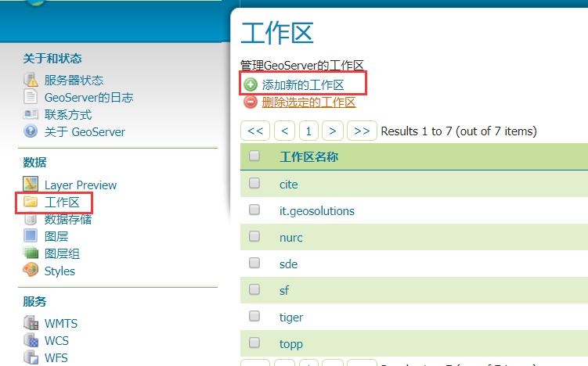
Task: Open WCS service settings
Action: (x=56, y=340)
